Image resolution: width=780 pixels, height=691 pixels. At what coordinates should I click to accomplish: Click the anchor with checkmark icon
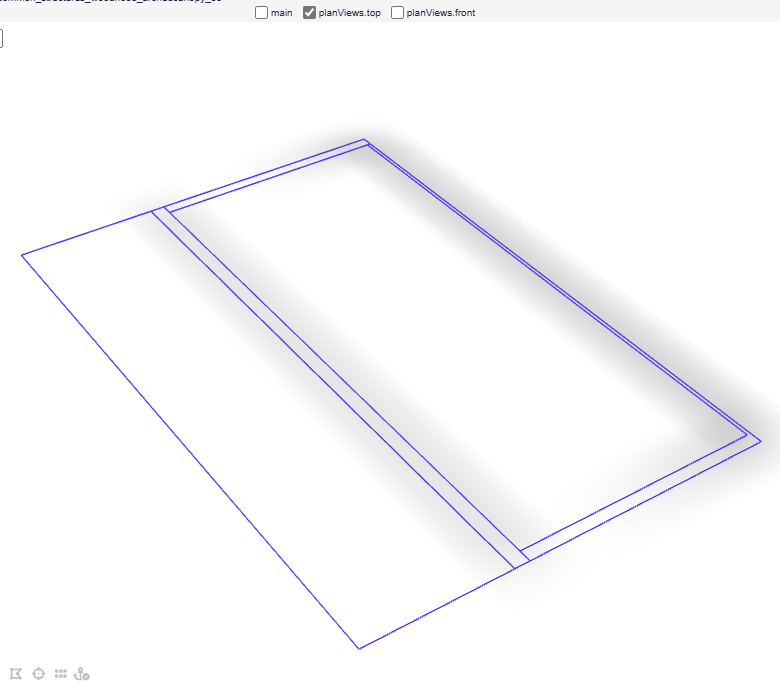pos(83,674)
